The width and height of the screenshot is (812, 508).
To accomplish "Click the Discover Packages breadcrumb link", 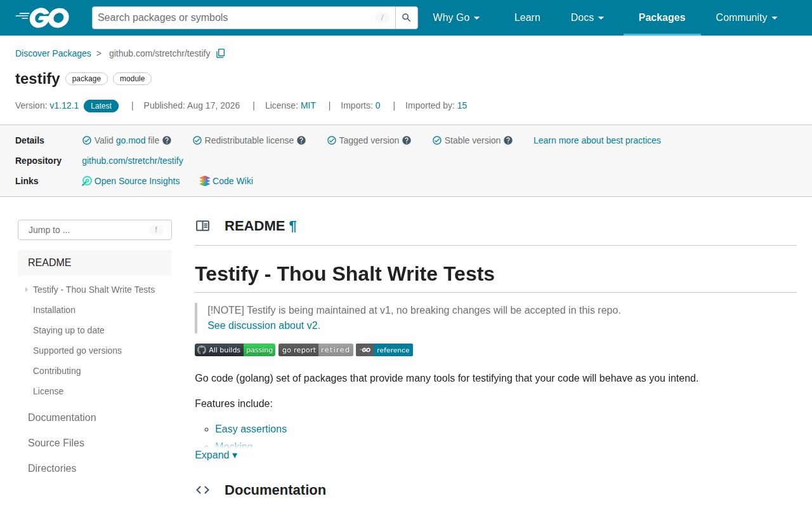I will [53, 53].
